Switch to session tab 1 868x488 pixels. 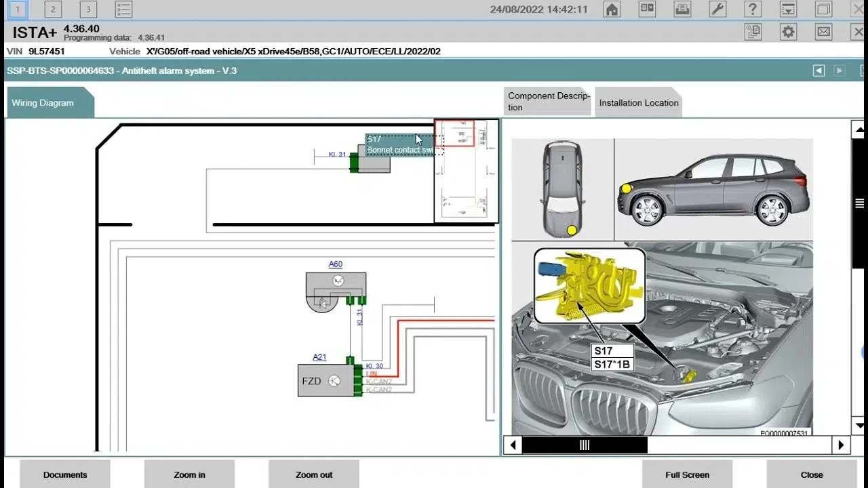(18, 9)
